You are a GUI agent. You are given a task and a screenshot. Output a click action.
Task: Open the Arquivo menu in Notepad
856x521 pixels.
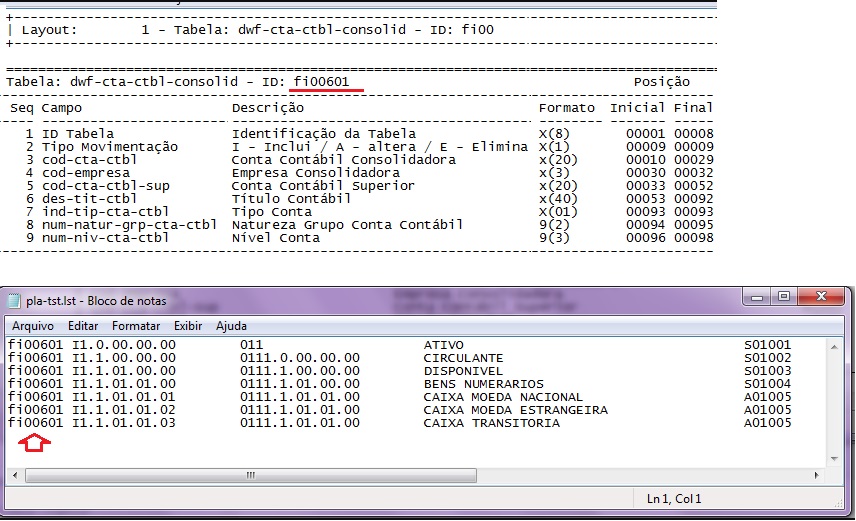(x=33, y=326)
